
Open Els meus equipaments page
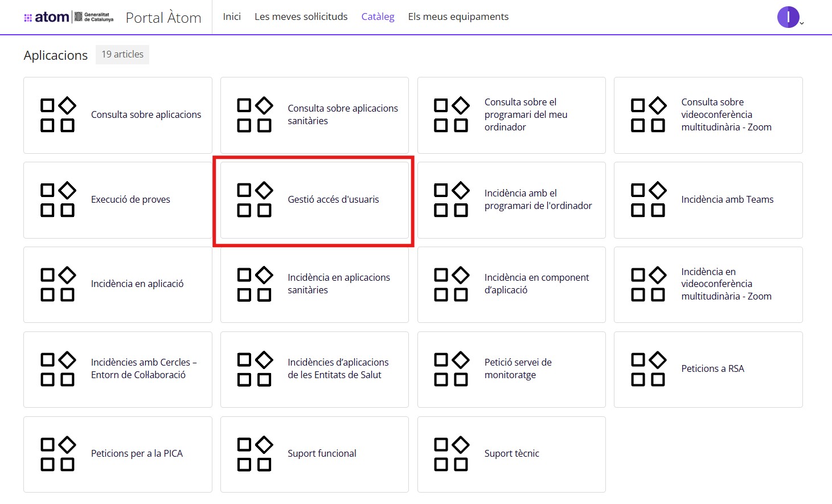[458, 17]
